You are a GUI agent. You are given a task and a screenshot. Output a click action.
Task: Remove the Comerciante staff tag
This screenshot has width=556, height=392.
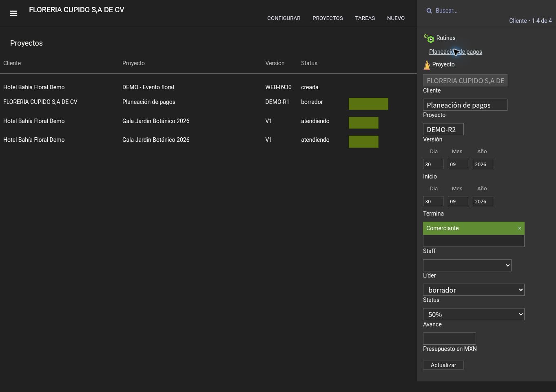pos(519,228)
